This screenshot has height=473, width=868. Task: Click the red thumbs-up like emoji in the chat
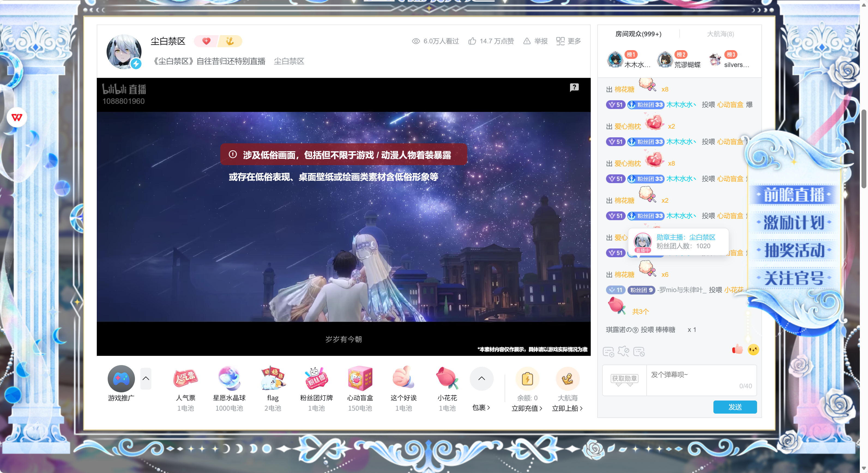click(x=737, y=349)
